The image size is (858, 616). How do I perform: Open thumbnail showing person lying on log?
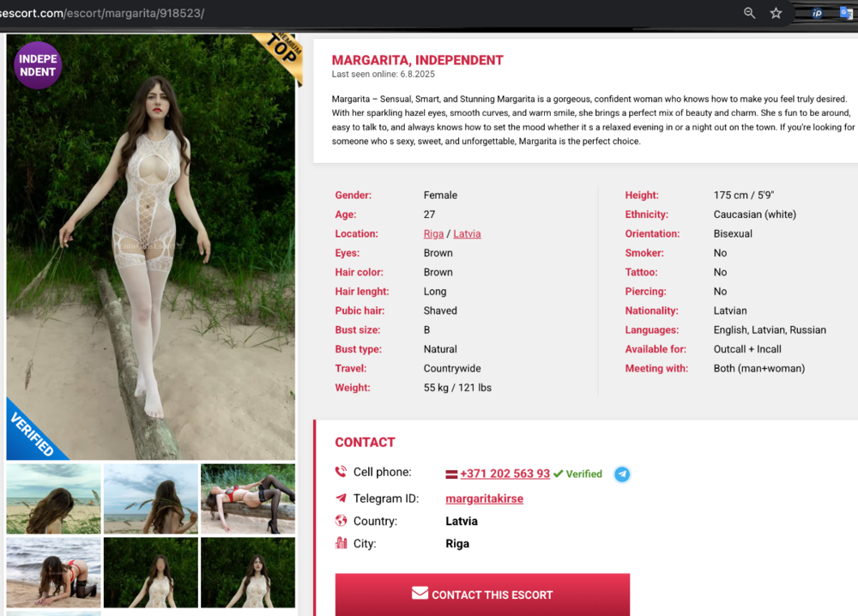[248, 498]
